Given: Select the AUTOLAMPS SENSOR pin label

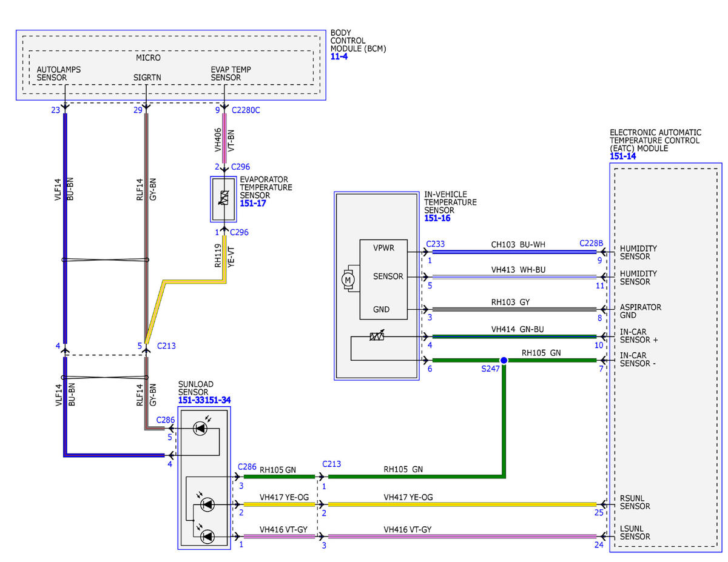Looking at the screenshot, I should click(x=59, y=73).
